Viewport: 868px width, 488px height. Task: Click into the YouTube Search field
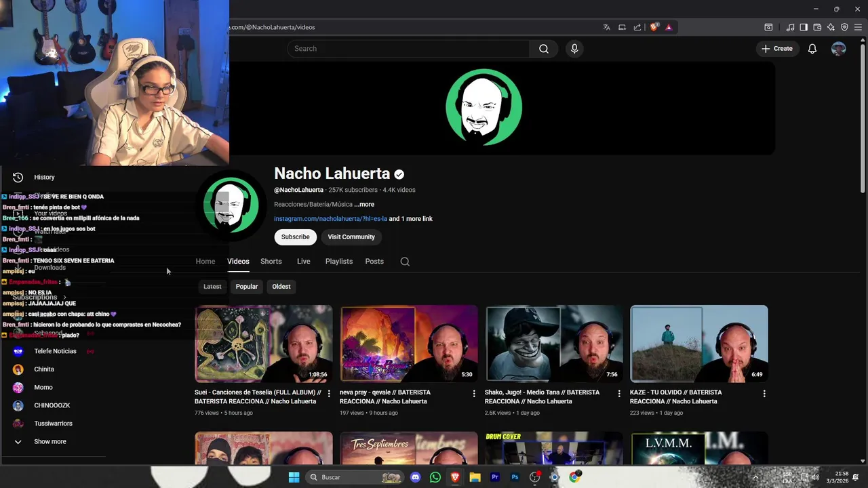click(x=408, y=49)
